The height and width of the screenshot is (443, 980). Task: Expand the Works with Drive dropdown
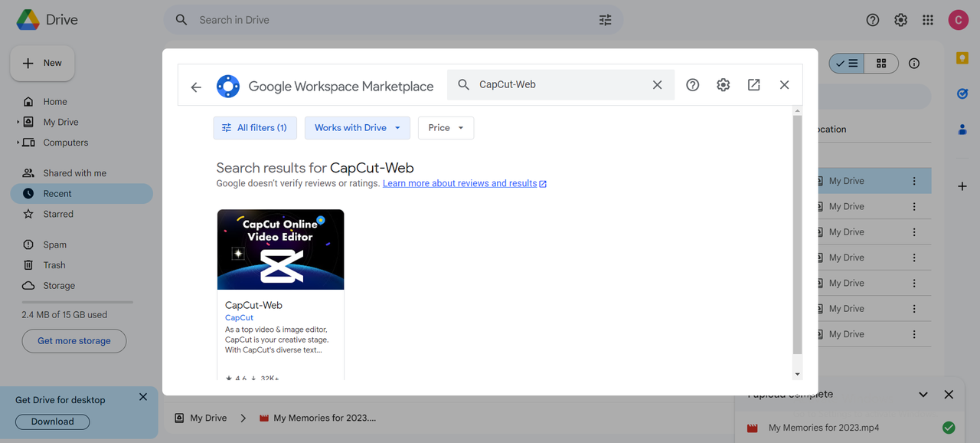(x=358, y=128)
